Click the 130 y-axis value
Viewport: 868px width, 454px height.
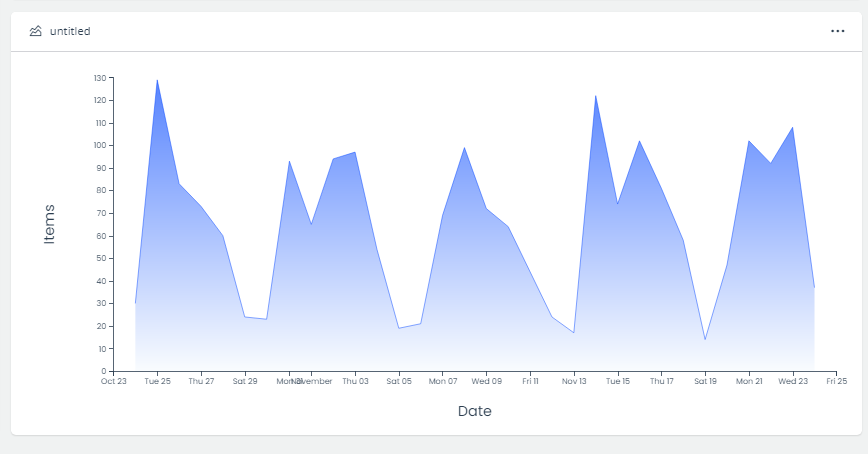coord(100,78)
